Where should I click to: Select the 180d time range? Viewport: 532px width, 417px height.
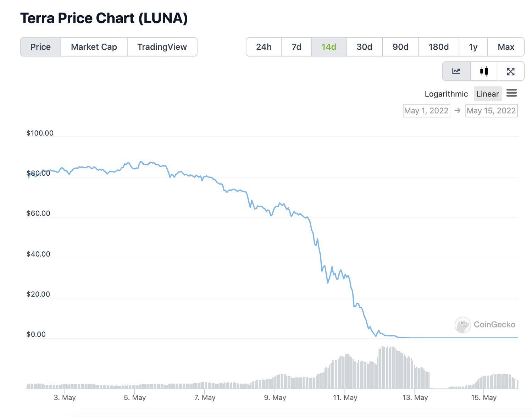pos(438,47)
